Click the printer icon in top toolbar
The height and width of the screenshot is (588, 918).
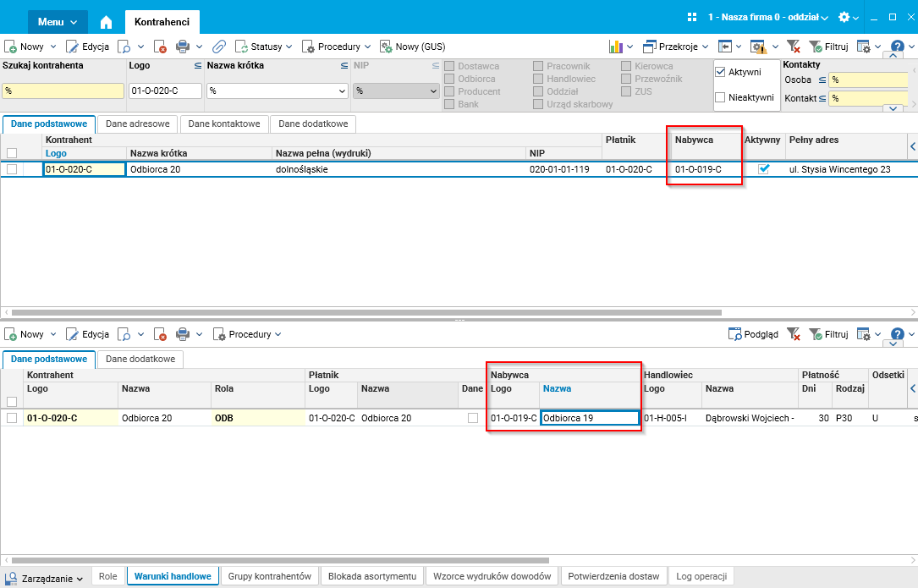pyautogui.click(x=183, y=47)
